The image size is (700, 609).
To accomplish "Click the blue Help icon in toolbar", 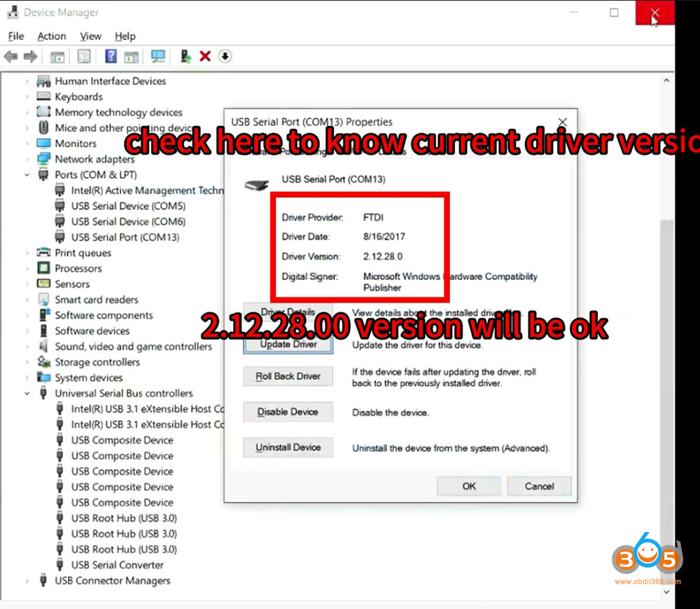I will click(x=111, y=57).
